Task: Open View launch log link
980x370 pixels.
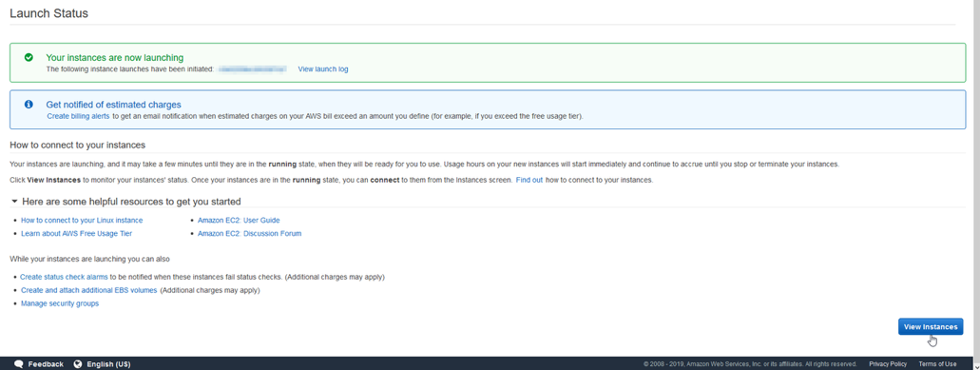Action: pyautogui.click(x=323, y=69)
